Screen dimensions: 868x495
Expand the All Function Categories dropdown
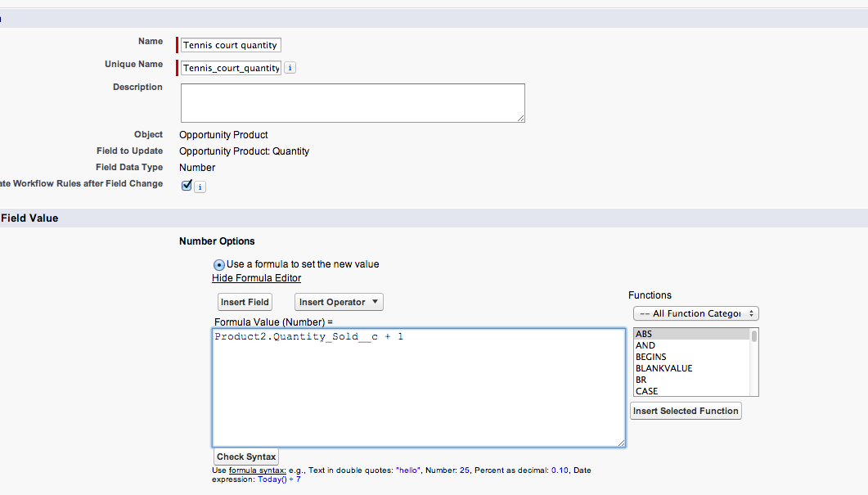click(695, 313)
